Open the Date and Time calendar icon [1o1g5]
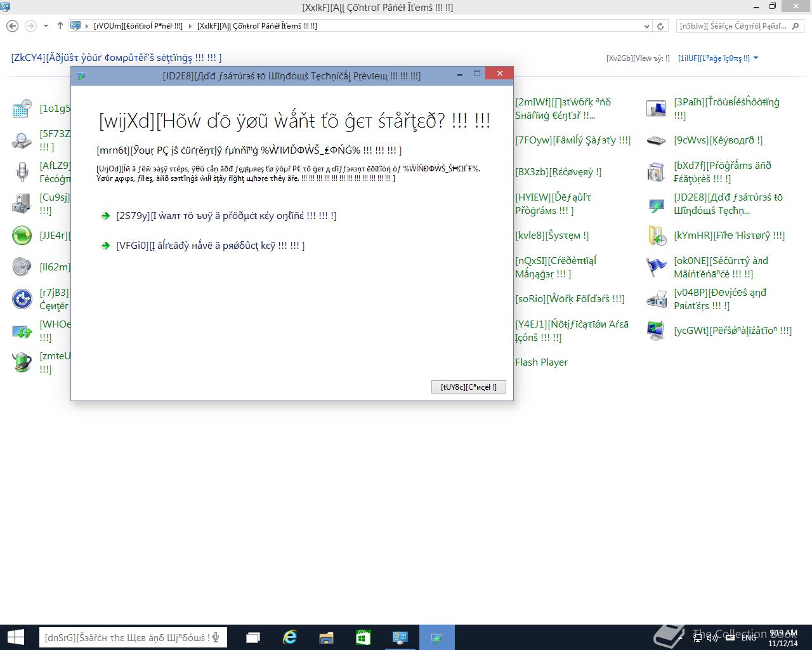Screen dimensions: 812x650 [x=22, y=109]
